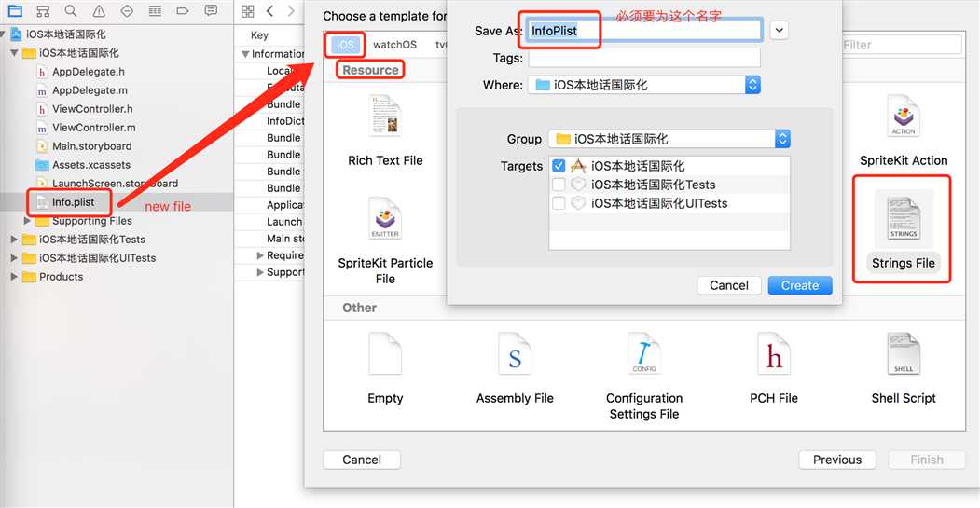Open the Group dropdown

[669, 139]
